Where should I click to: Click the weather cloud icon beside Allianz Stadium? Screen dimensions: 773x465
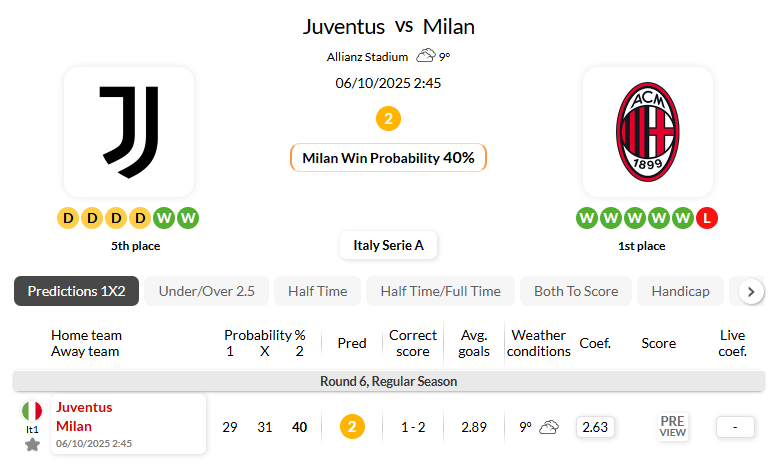coord(426,56)
